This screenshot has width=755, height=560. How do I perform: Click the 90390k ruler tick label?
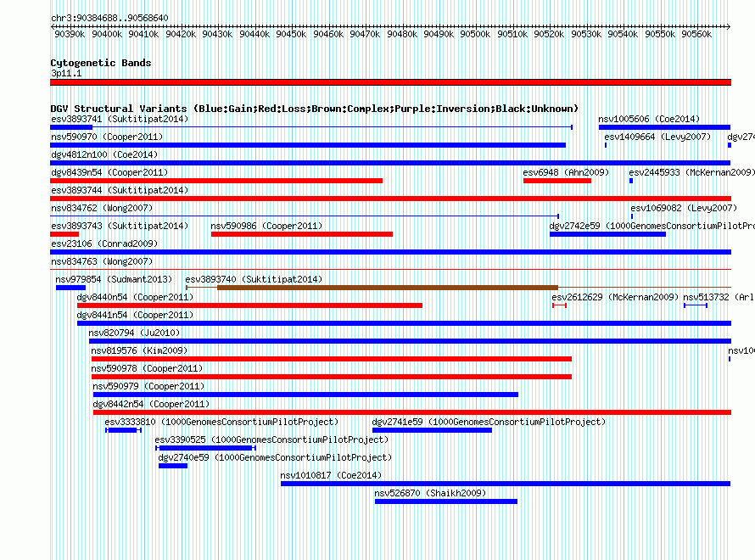[70, 34]
